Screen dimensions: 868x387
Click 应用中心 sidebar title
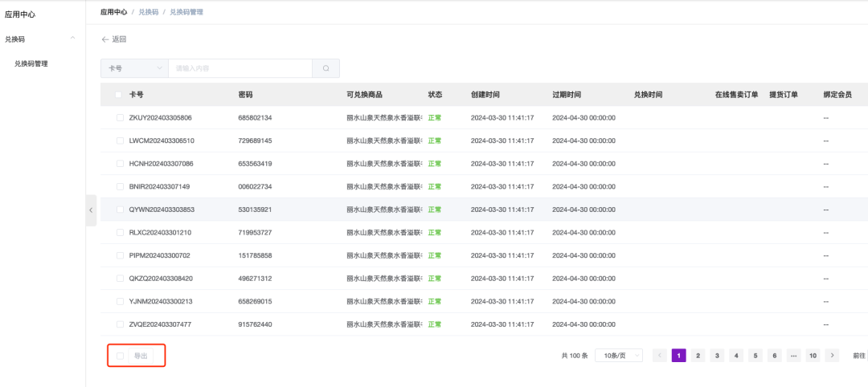[x=20, y=14]
